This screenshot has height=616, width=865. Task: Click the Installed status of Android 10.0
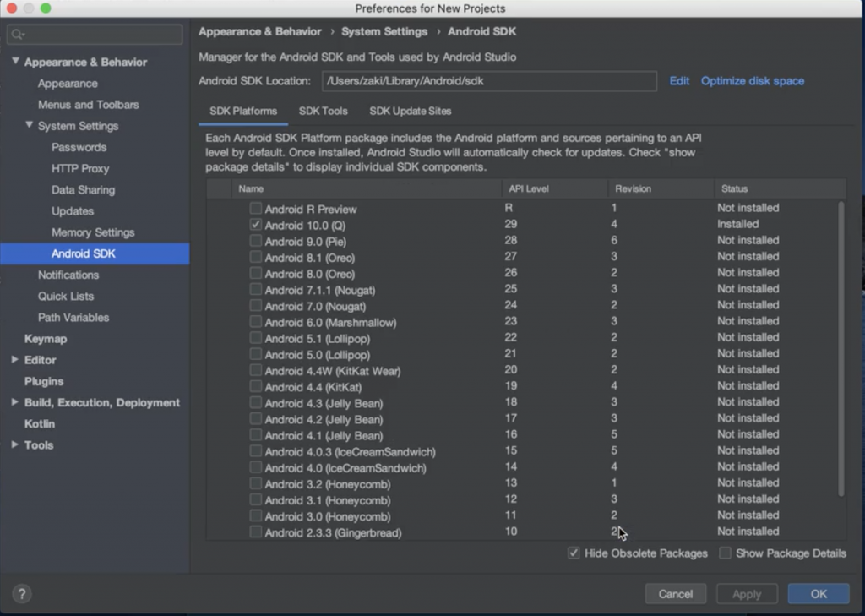(738, 224)
